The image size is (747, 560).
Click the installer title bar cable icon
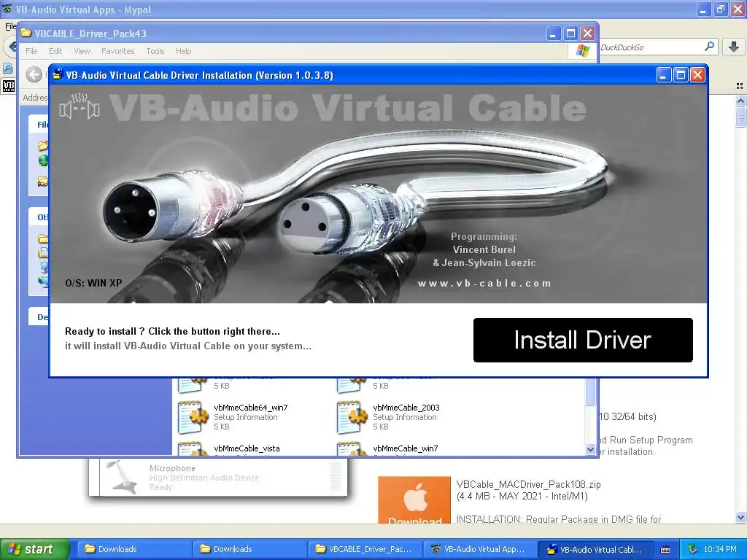point(58,74)
